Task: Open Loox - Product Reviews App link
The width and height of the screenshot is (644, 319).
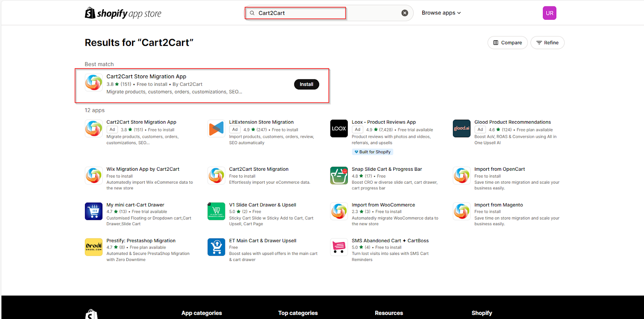Action: pyautogui.click(x=384, y=122)
